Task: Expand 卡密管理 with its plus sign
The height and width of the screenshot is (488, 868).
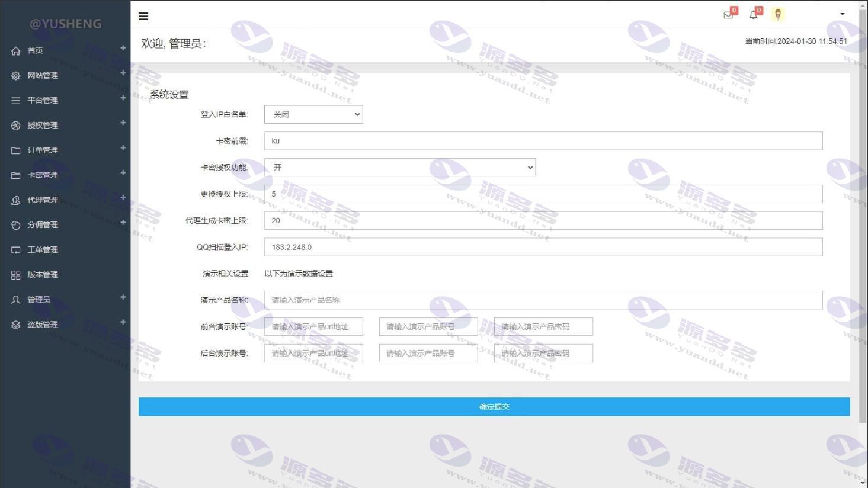Action: [x=123, y=172]
